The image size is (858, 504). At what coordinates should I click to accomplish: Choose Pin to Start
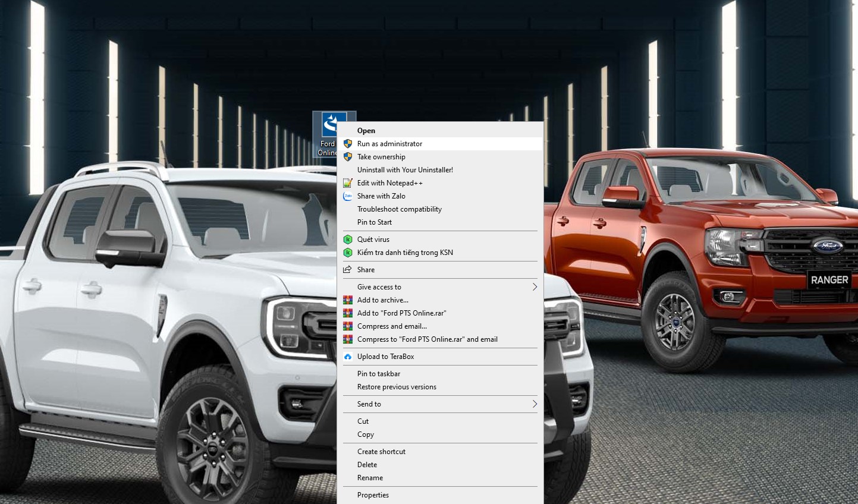click(375, 222)
